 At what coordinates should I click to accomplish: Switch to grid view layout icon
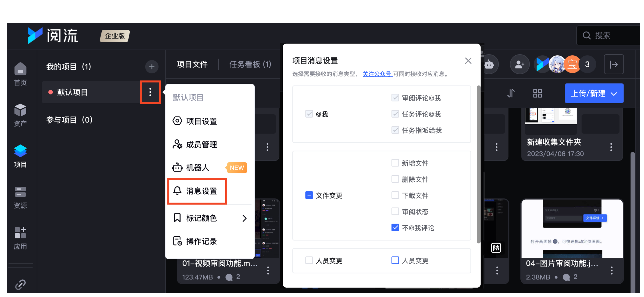coord(537,93)
